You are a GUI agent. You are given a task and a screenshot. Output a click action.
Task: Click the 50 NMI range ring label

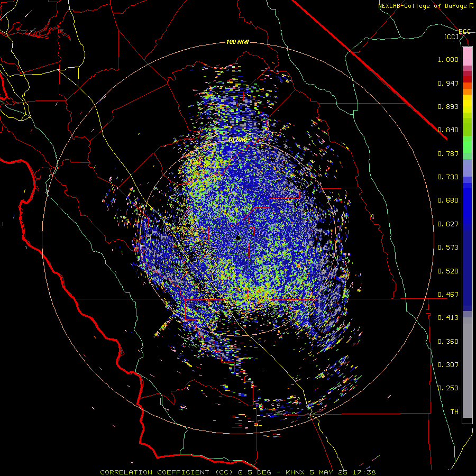coord(237,140)
